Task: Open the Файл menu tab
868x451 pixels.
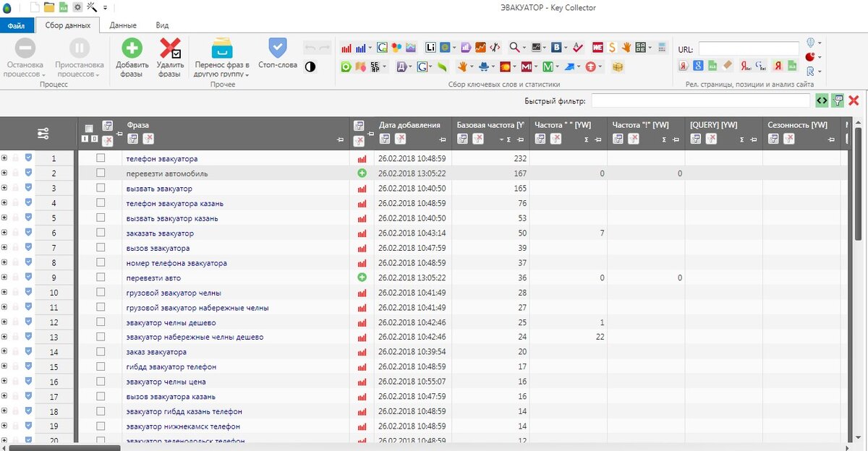Action: click(x=17, y=25)
